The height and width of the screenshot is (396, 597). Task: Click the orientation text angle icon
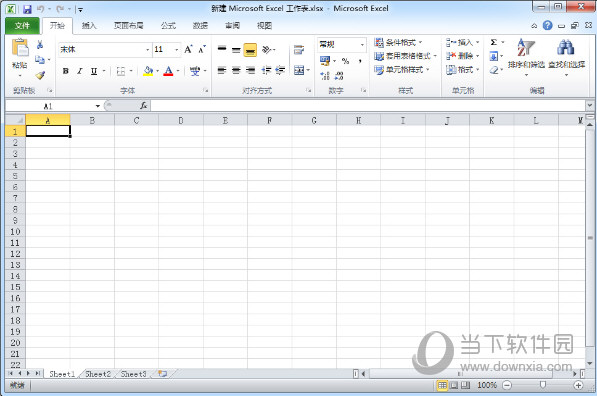point(267,50)
